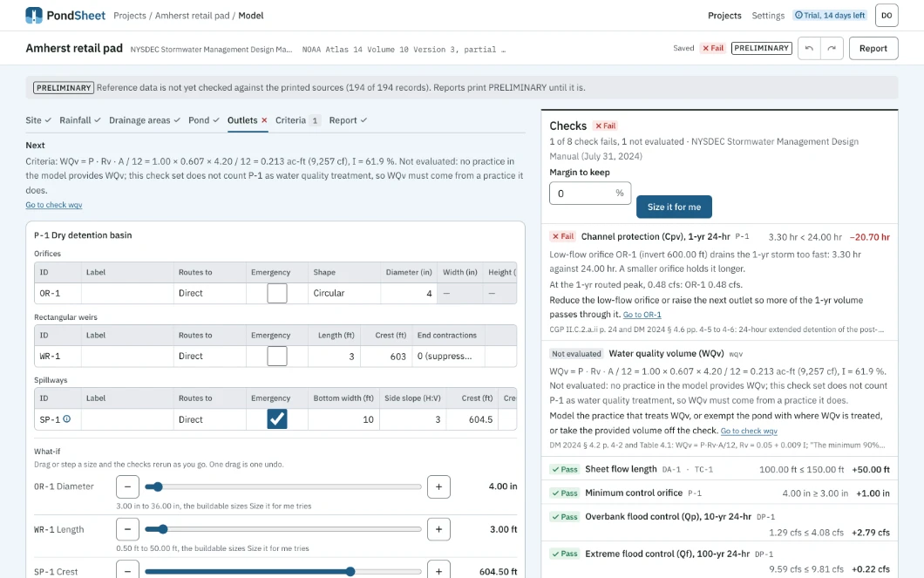Open WR-1 Routes to dropdown
This screenshot has width=924, height=578.
[x=210, y=356]
